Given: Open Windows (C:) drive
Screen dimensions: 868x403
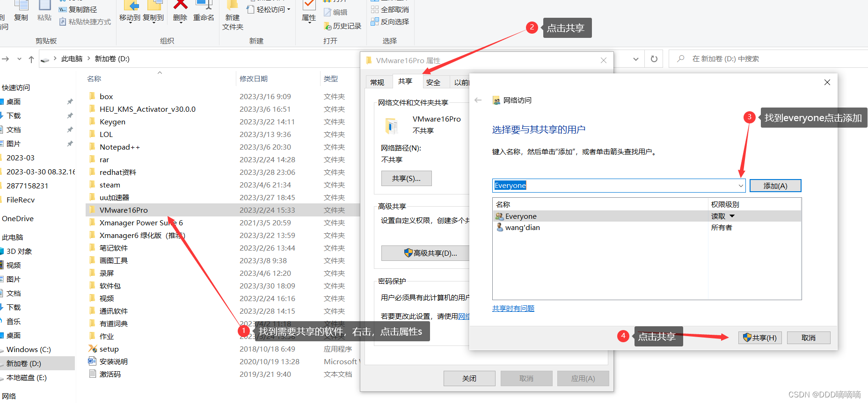Looking at the screenshot, I should (29, 349).
